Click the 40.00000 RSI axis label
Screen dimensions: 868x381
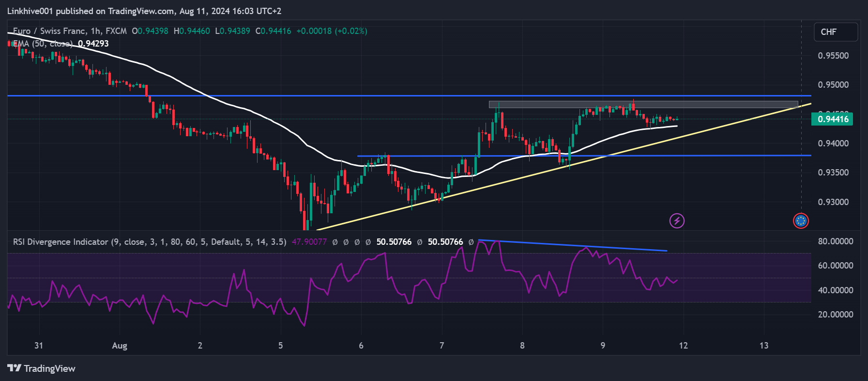coord(836,290)
